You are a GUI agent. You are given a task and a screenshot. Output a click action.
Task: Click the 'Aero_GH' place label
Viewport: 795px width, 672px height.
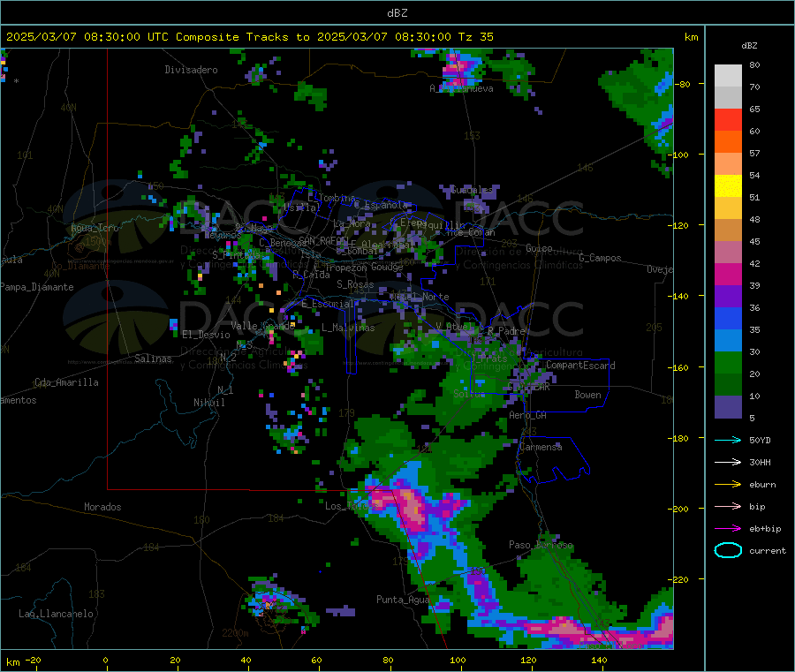point(528,416)
